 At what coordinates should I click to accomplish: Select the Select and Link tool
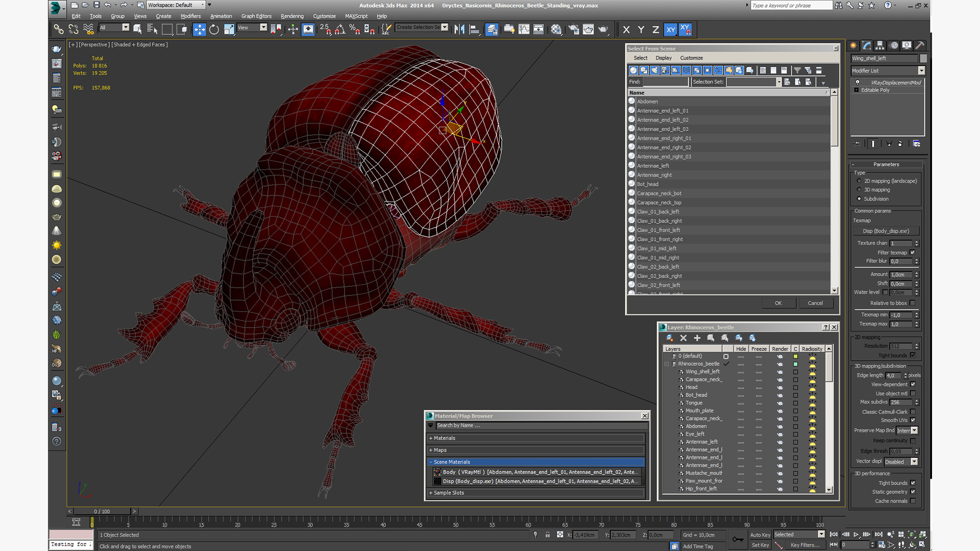coord(59,29)
